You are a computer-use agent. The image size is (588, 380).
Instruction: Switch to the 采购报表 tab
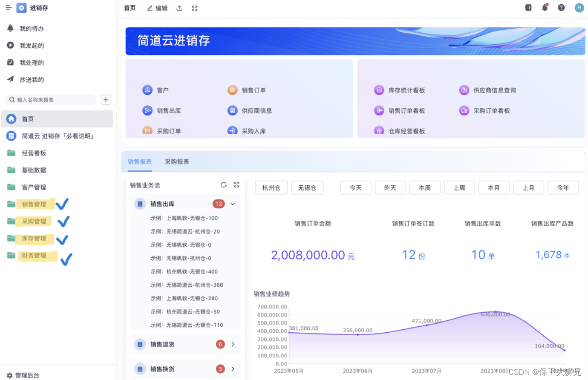[x=177, y=161]
